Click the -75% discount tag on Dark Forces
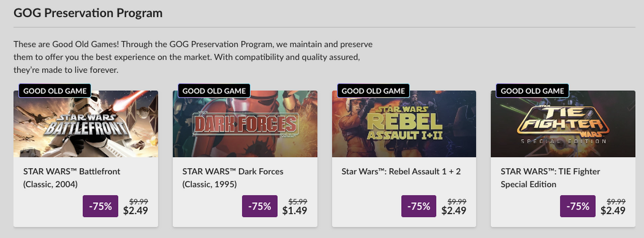The height and width of the screenshot is (238, 644). point(260,206)
